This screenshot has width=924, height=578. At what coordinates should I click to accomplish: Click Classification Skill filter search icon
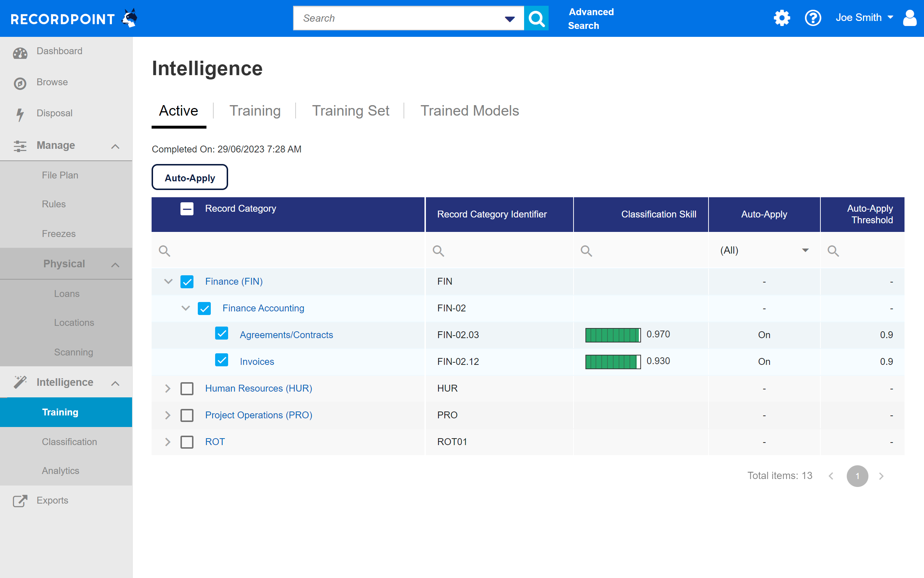pyautogui.click(x=587, y=251)
